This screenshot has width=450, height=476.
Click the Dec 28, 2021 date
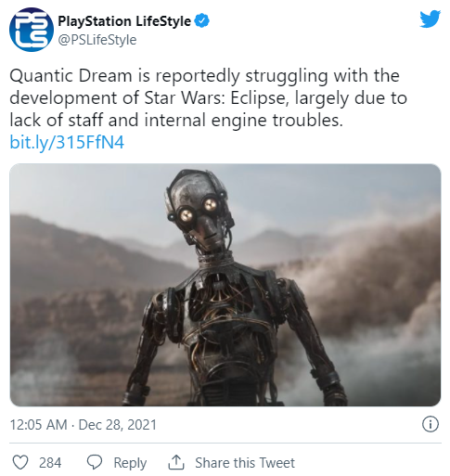click(x=118, y=425)
